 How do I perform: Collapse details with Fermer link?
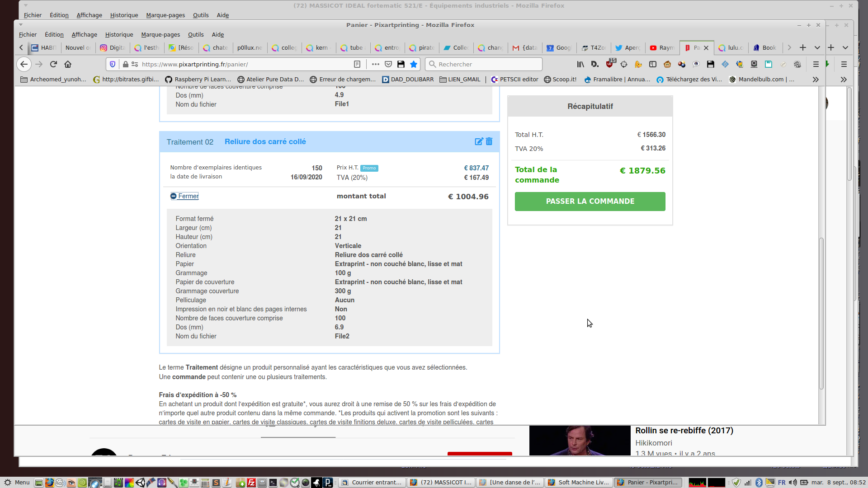[x=188, y=196]
